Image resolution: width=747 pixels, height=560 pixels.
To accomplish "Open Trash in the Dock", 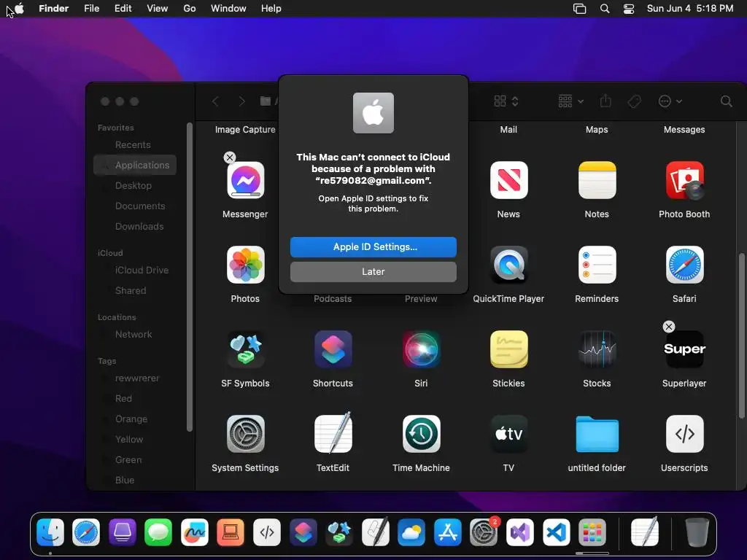I will [x=697, y=532].
